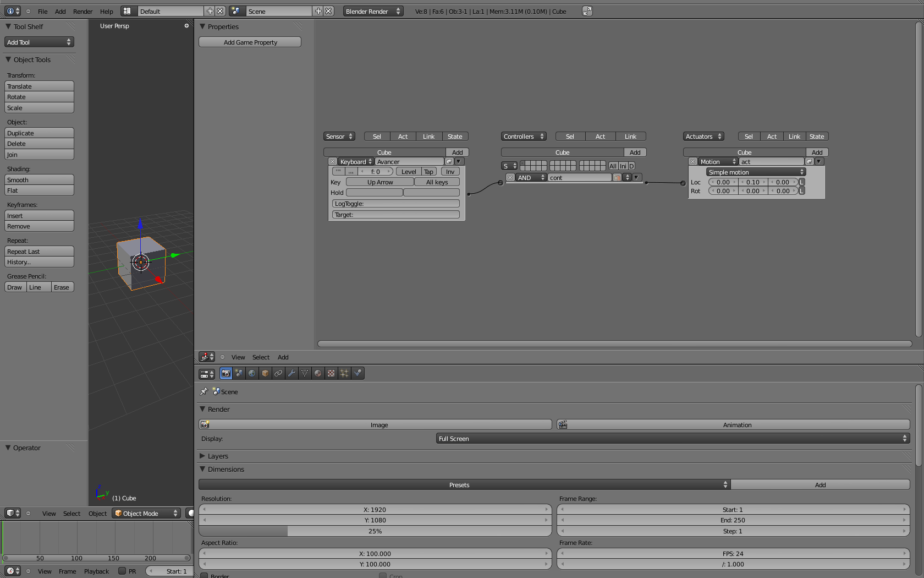
Task: Switch to Object properties context
Action: tap(265, 373)
